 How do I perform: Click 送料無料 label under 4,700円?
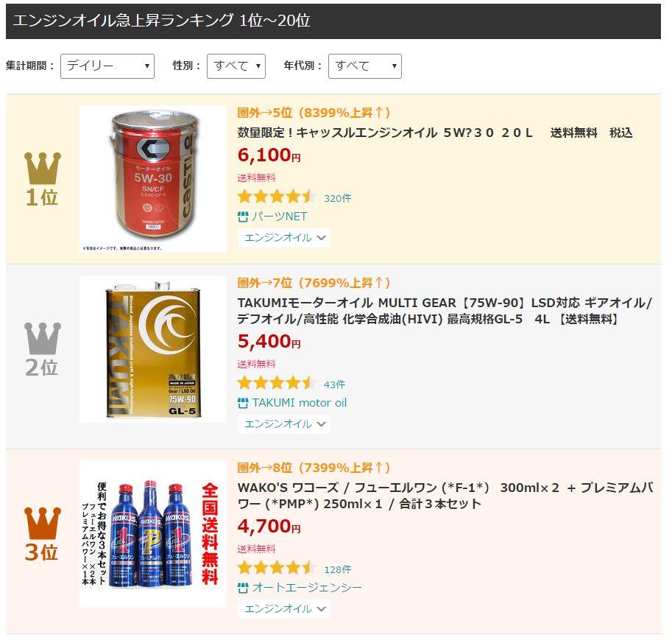(256, 549)
